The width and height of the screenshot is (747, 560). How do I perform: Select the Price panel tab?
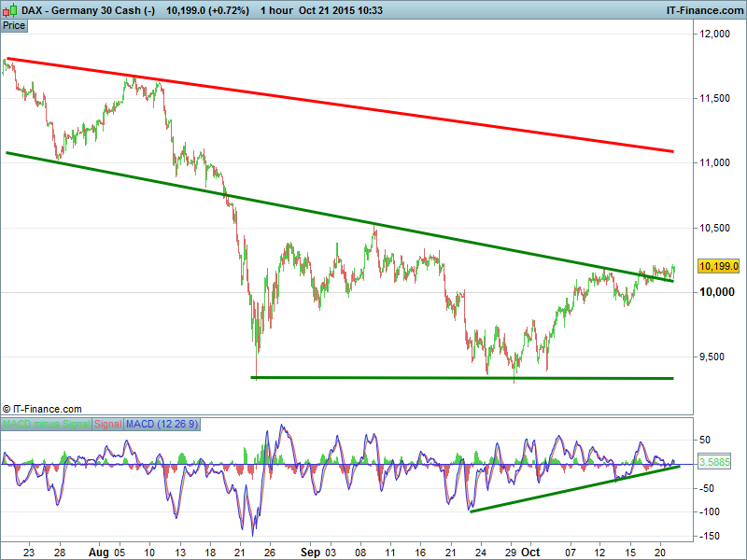pos(14,25)
